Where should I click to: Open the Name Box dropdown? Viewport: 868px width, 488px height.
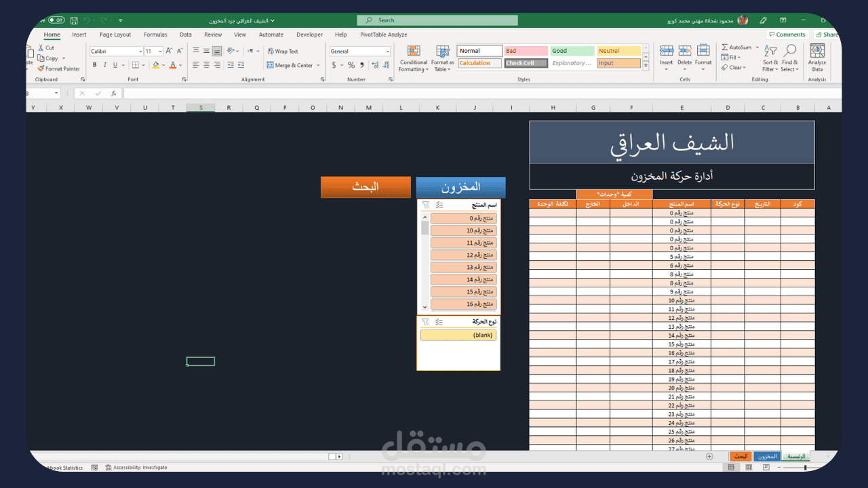(x=56, y=94)
